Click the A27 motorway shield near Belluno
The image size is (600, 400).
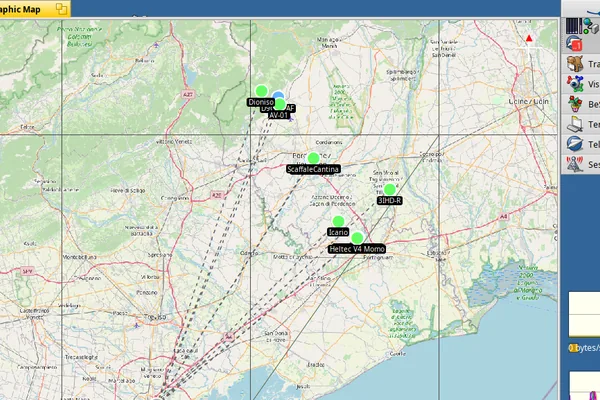click(x=188, y=94)
